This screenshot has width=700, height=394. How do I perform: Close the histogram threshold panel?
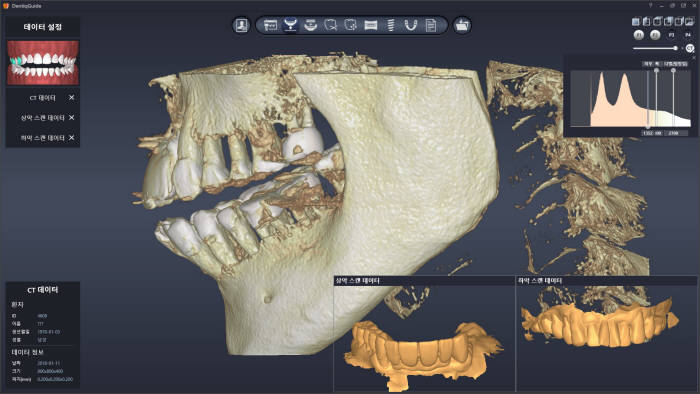tap(694, 58)
